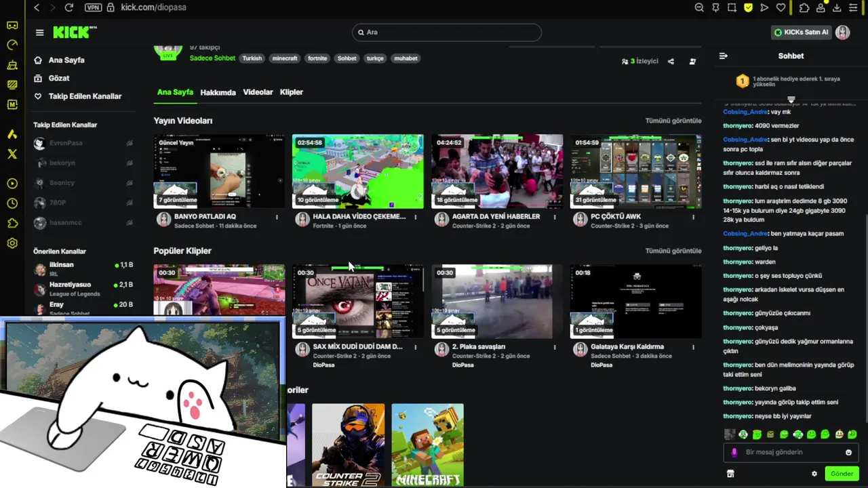Open followed channel EvrenPasa
The width and height of the screenshot is (868, 488).
pos(83,144)
